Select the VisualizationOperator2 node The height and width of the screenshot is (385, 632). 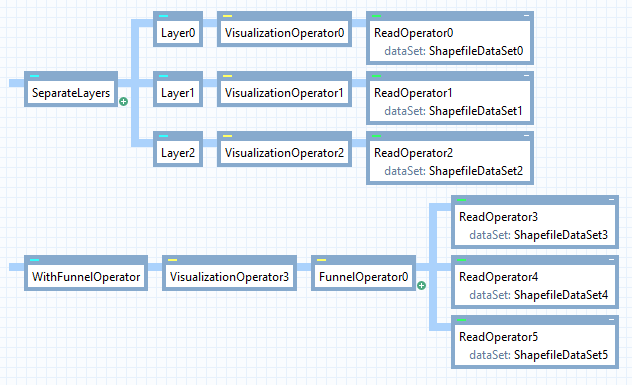[x=285, y=149]
